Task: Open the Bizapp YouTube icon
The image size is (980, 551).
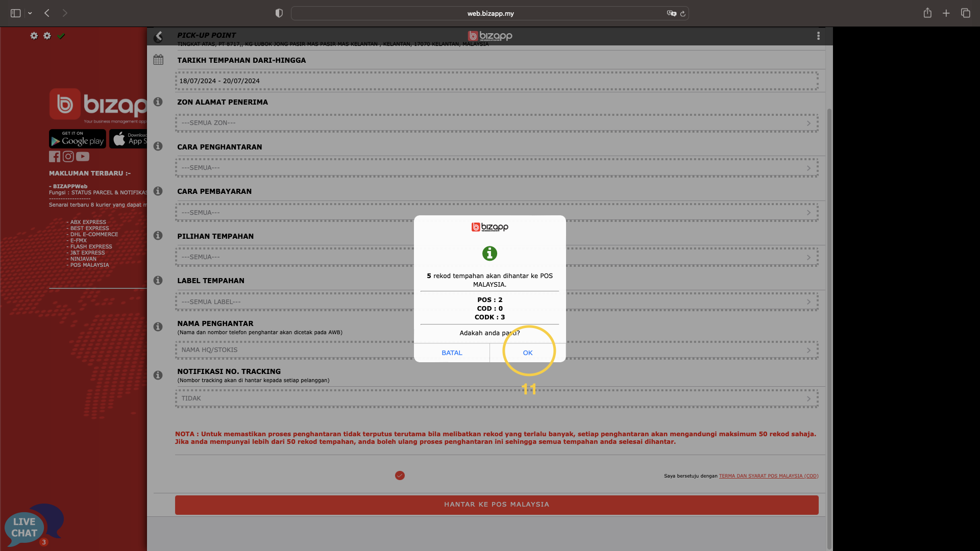Action: coord(83,157)
